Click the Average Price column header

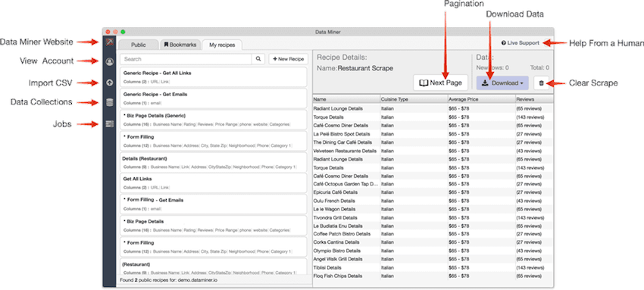coord(482,99)
